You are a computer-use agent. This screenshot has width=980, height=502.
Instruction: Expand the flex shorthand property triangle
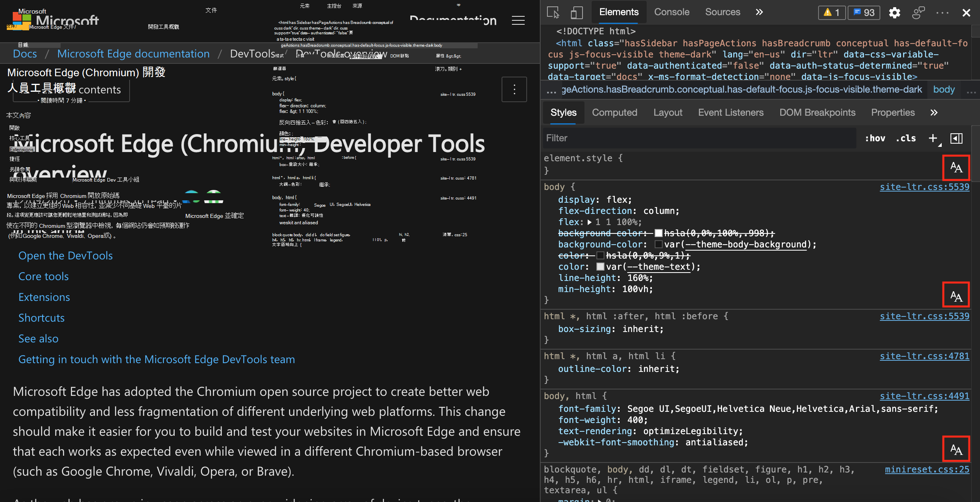point(589,222)
